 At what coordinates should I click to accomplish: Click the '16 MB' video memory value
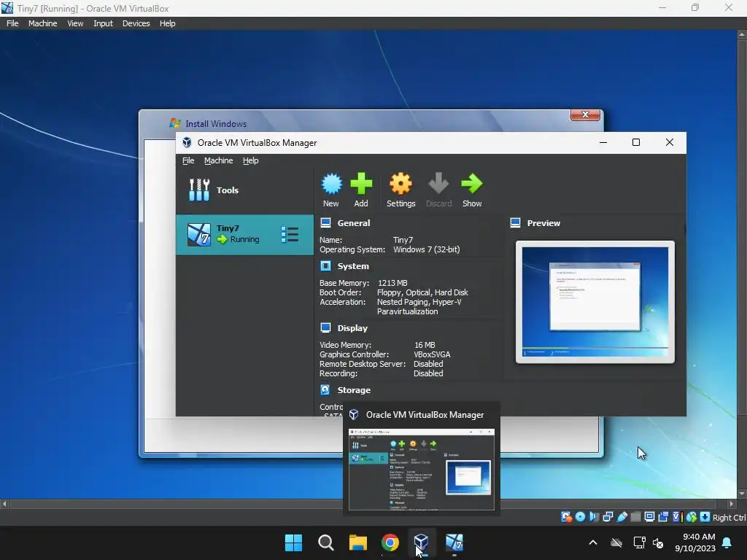[x=425, y=345]
